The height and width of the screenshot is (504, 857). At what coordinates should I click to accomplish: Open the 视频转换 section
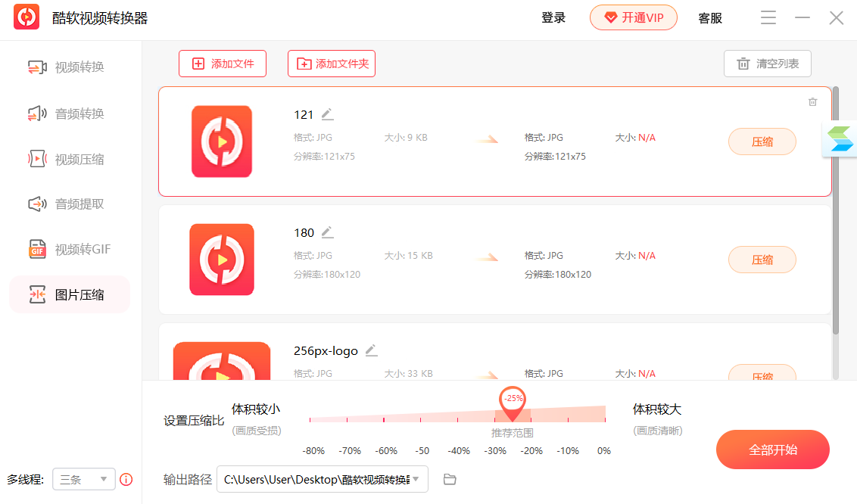coord(66,67)
